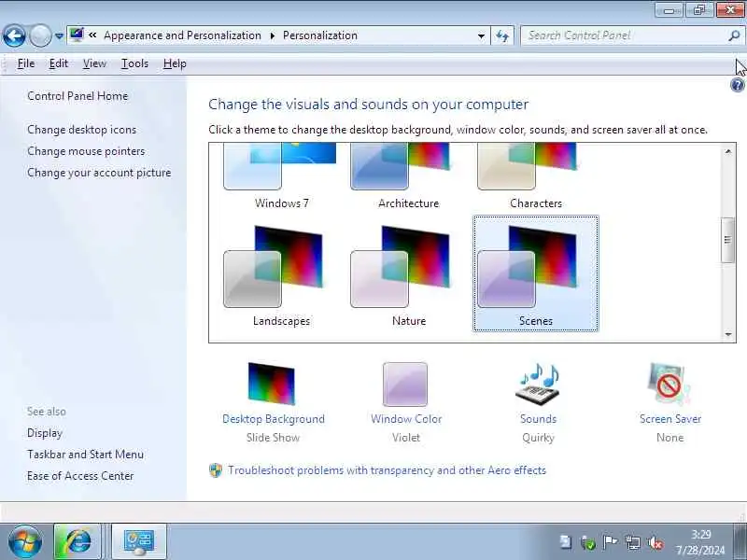Click the Show desktop button at taskbar end
747x560 pixels.
pos(740,542)
